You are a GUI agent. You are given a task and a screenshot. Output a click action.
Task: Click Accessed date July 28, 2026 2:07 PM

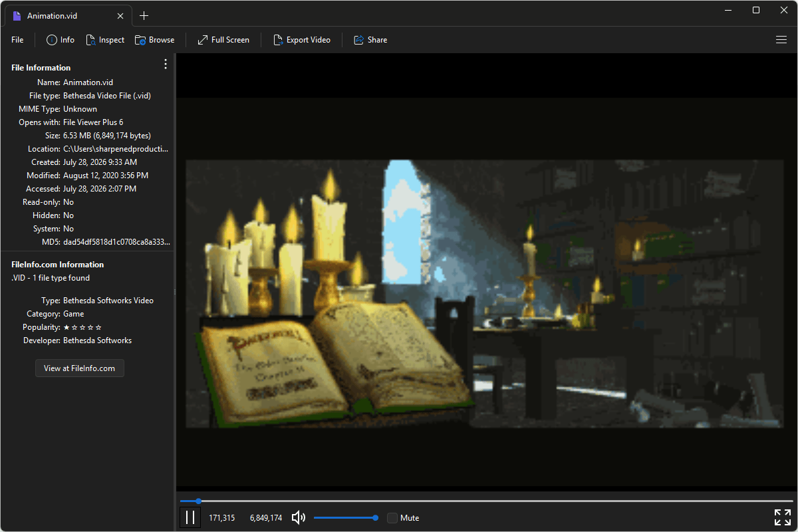tap(100, 189)
